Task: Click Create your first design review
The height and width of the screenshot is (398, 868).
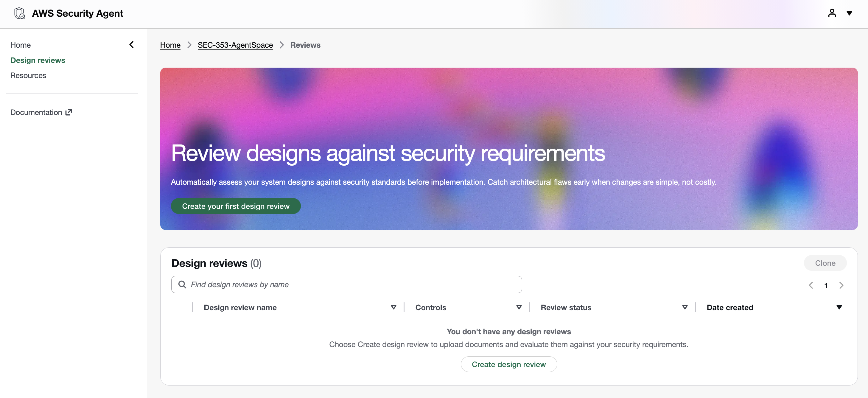Action: click(x=236, y=206)
